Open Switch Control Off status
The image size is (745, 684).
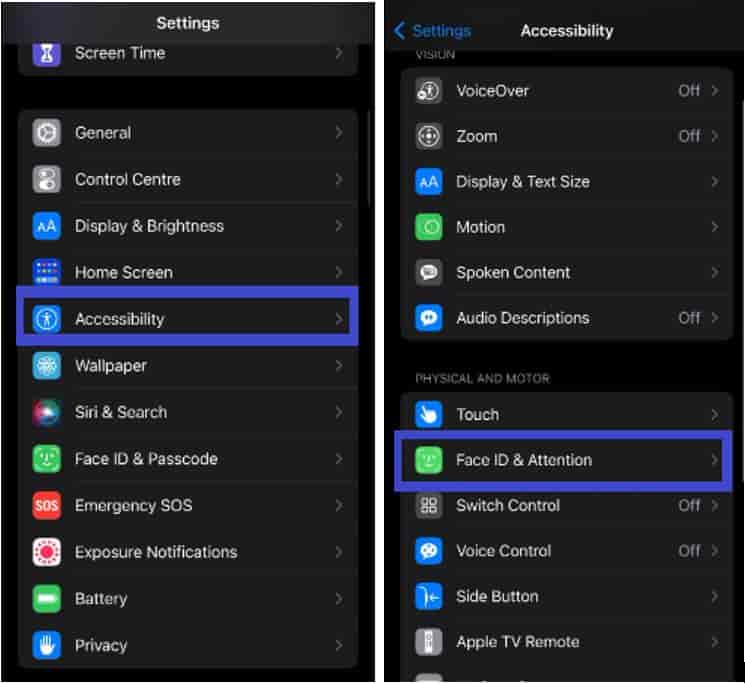[x=689, y=505]
